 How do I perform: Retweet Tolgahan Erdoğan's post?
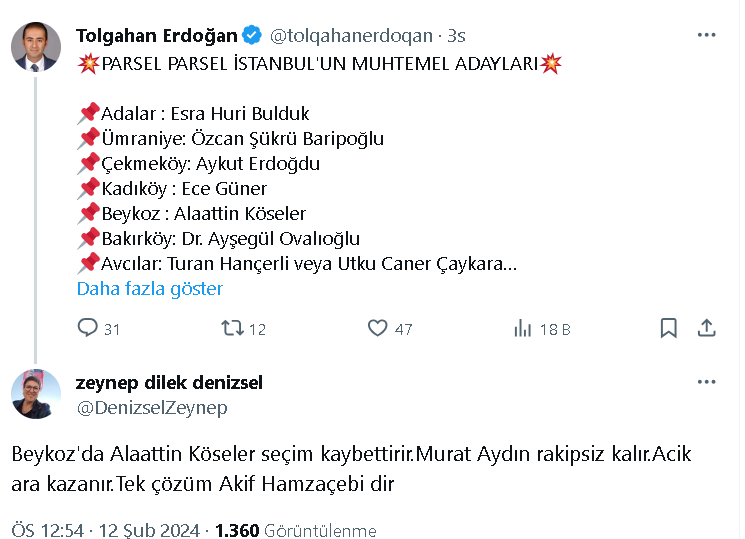[x=232, y=328]
